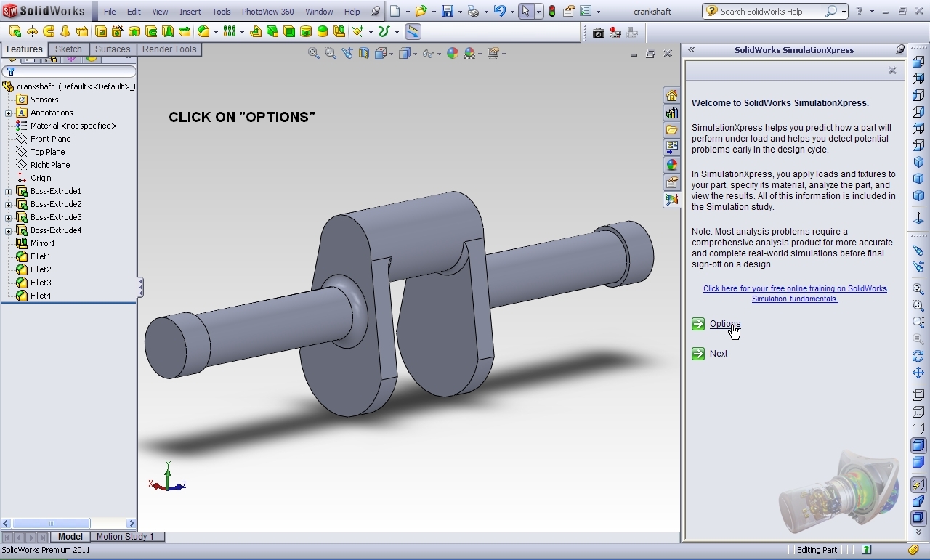This screenshot has width=930, height=560.
Task: Click the Normal To view icon on right toolbar
Action: coord(918,217)
